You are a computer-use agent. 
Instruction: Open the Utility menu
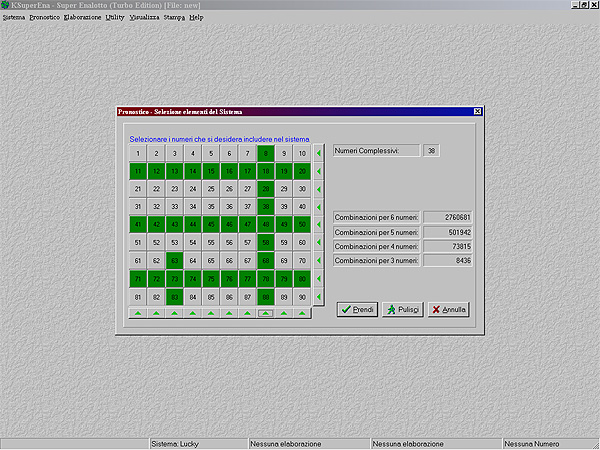(115, 18)
